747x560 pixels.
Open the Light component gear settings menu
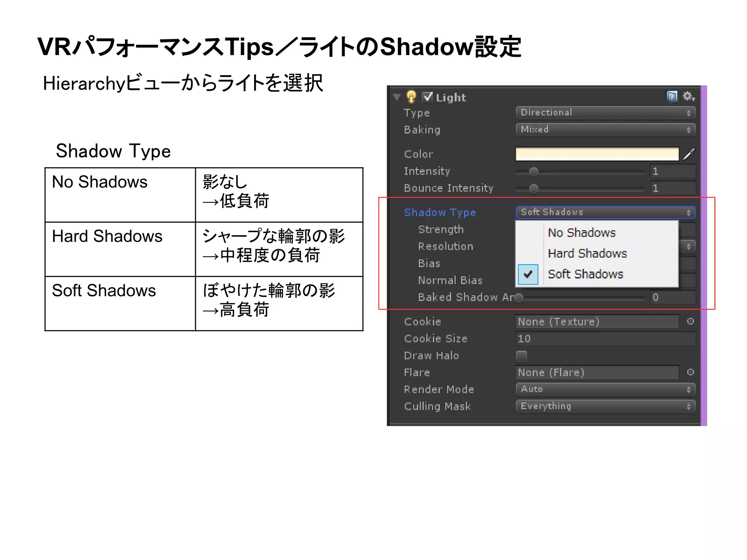[x=689, y=96]
